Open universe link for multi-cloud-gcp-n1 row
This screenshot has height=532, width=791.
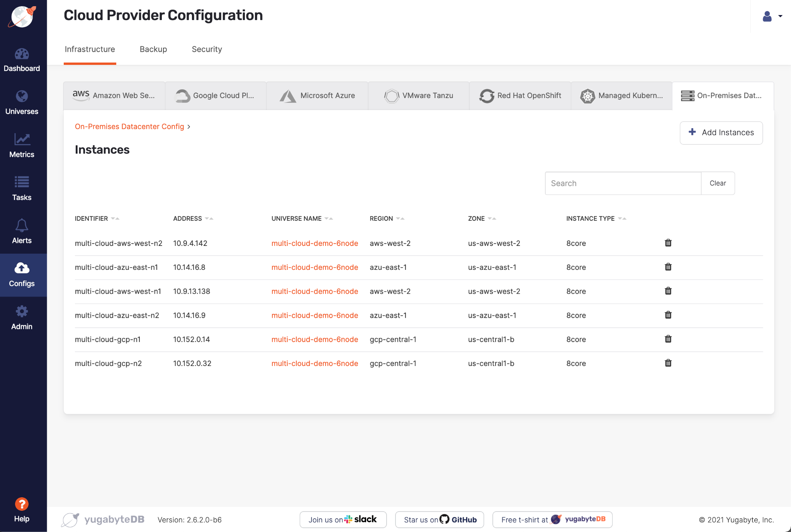pyautogui.click(x=315, y=339)
